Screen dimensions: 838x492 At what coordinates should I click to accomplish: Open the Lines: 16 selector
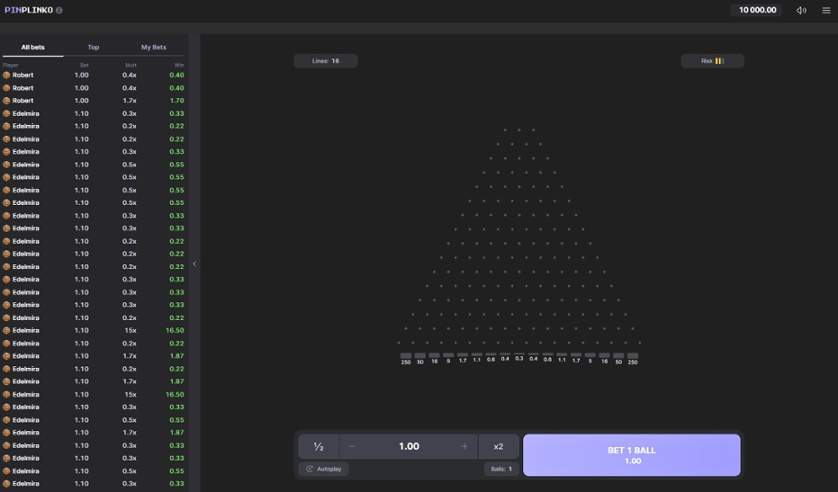click(325, 61)
